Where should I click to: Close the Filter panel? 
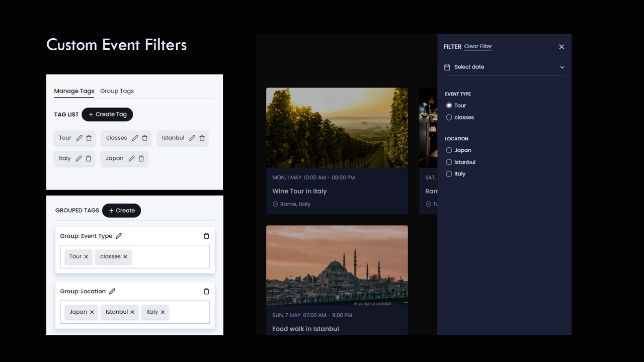coord(561,46)
